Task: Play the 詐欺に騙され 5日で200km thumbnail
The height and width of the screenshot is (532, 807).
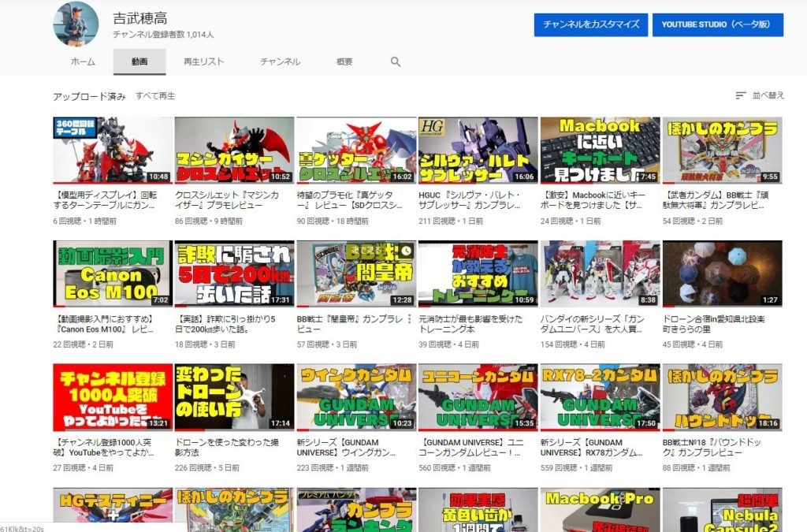Action: pos(235,273)
